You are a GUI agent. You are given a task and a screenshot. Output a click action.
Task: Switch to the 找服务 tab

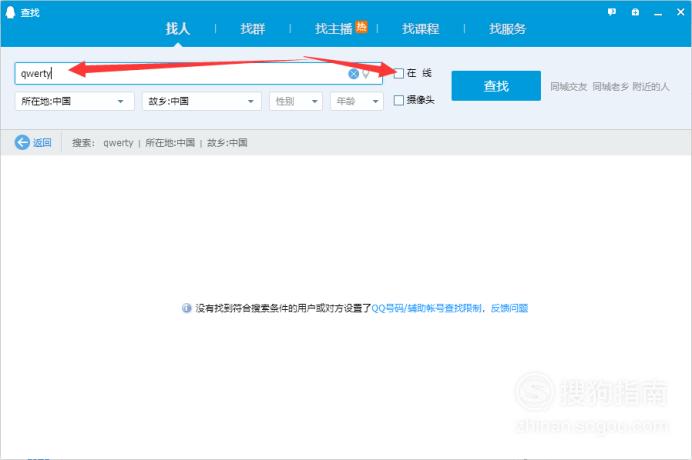tap(508, 29)
